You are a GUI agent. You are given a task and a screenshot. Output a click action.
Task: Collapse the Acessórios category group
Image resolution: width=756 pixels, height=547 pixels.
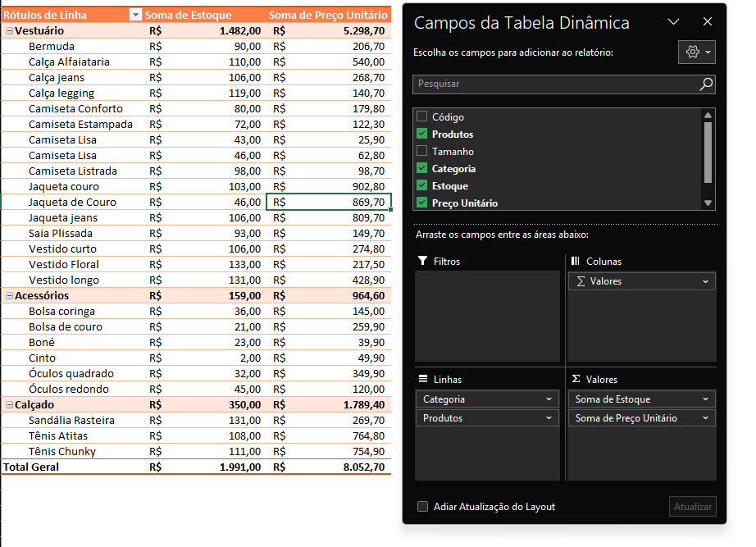[9, 296]
